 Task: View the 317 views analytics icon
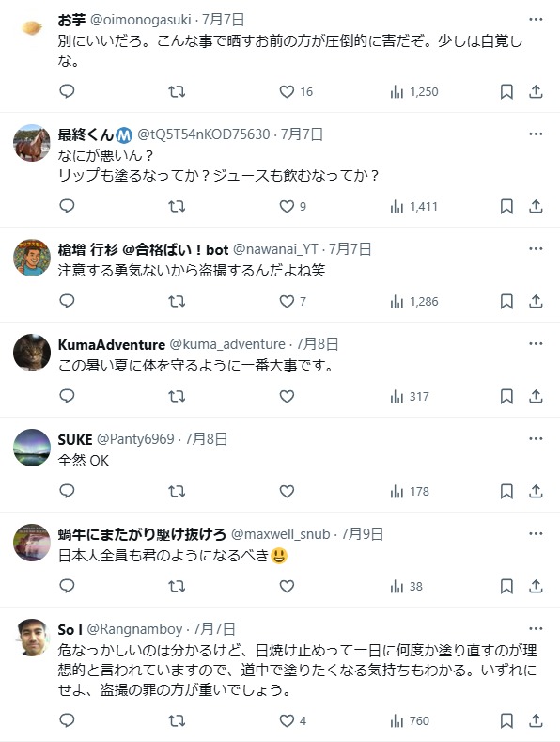410,397
